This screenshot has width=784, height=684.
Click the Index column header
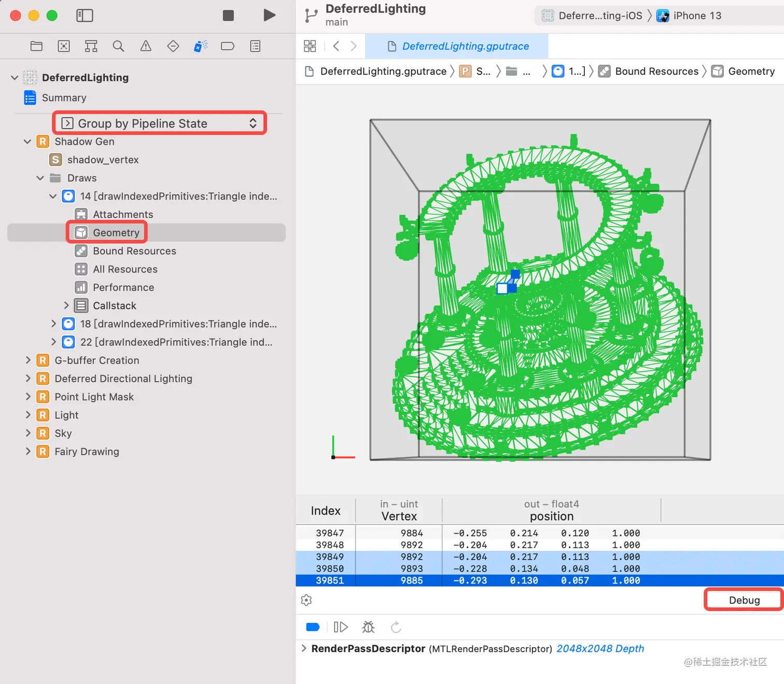click(x=326, y=511)
